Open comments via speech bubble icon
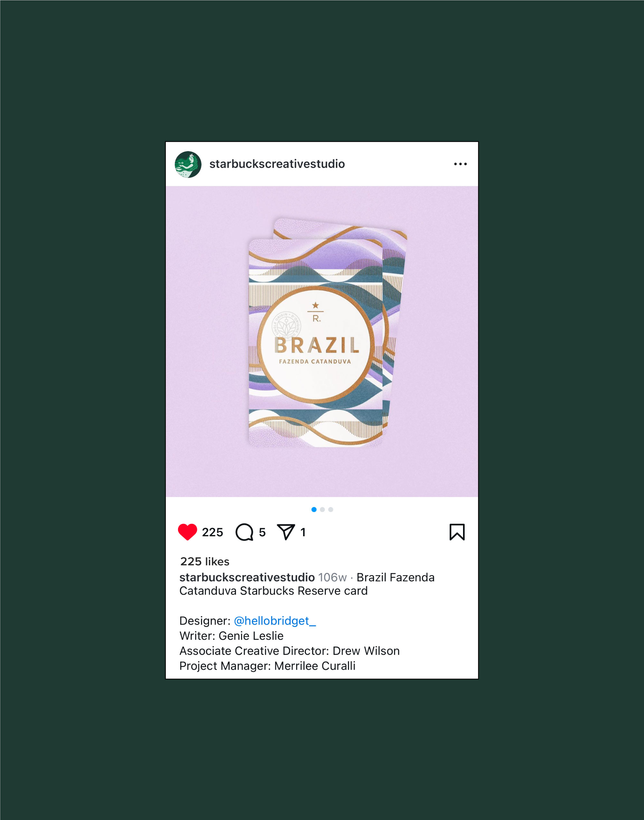Screen dimensions: 644x820 coord(244,532)
